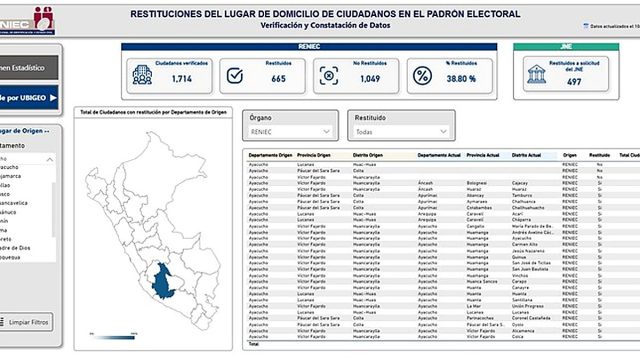Viewport: 640px width, 360px height.
Task: Click the Cotabambas province cell
Action: [479, 208]
